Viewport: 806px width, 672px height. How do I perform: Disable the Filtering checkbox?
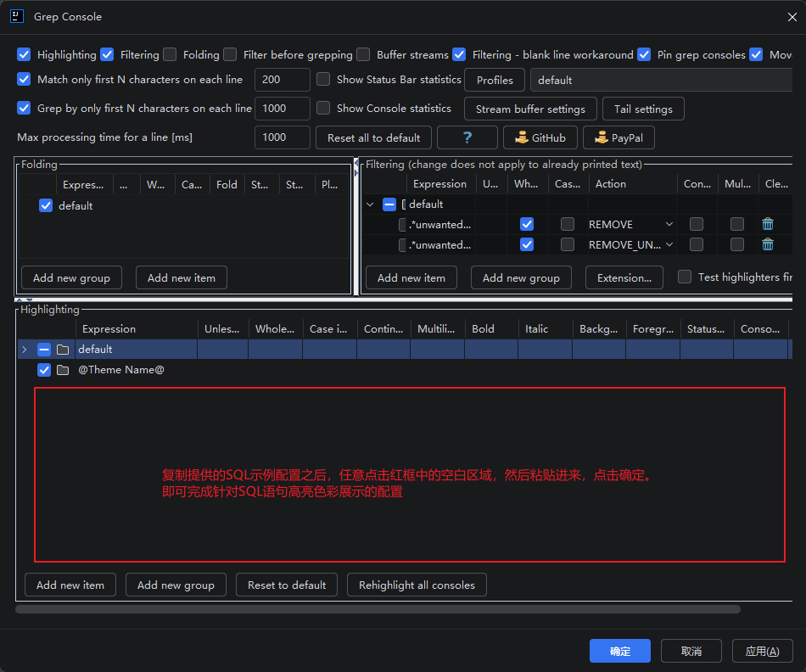(107, 54)
